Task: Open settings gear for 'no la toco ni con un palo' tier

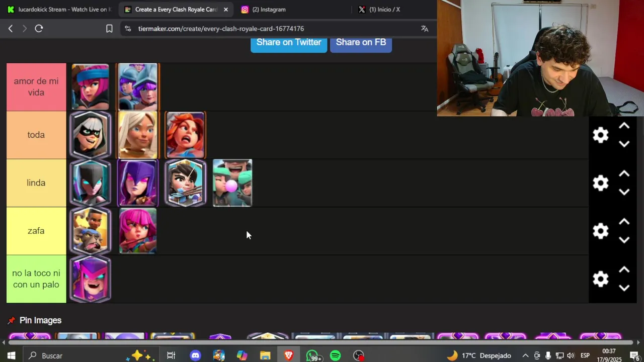Action: (x=601, y=279)
